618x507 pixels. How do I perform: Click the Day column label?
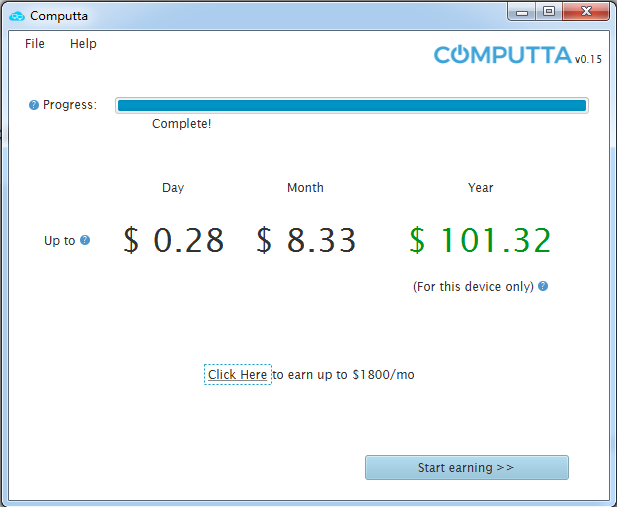click(x=173, y=188)
